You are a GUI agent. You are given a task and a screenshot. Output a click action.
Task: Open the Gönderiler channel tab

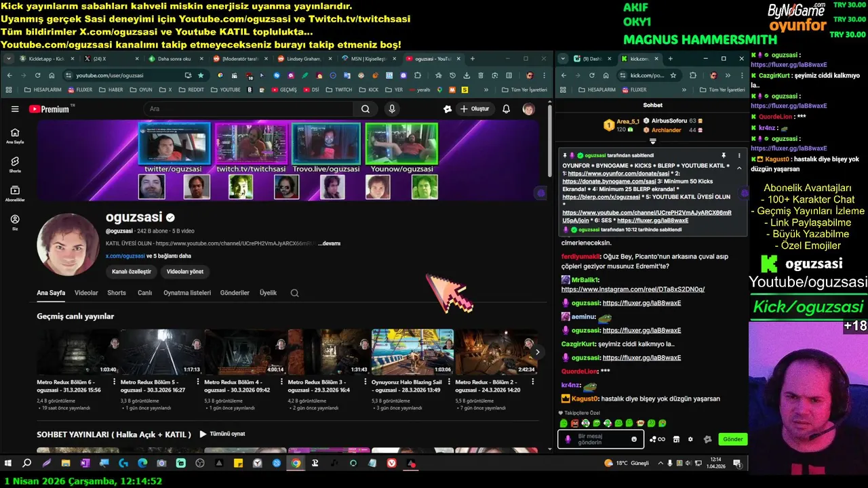(235, 293)
